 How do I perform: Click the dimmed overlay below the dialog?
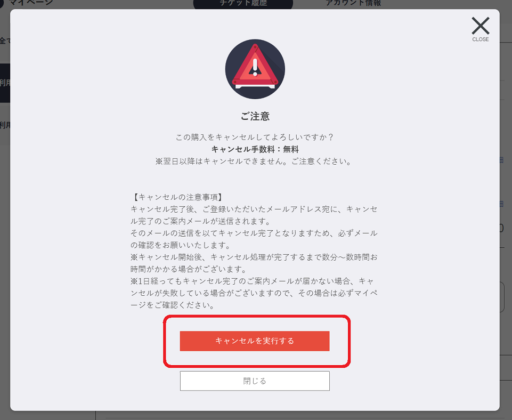(x=256, y=415)
